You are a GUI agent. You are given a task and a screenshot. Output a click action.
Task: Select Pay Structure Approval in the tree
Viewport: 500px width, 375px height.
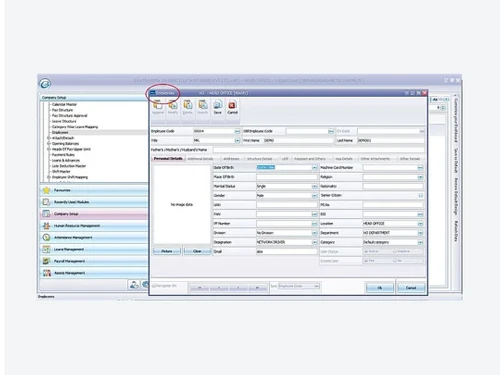[69, 116]
